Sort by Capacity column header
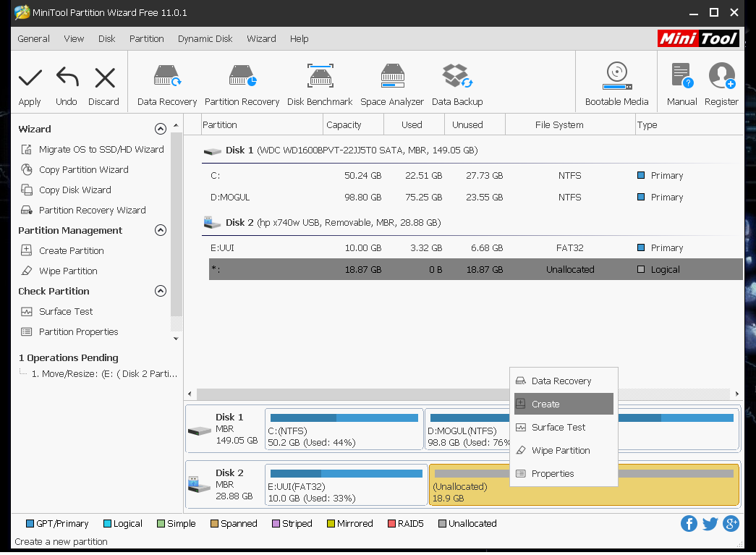The image size is (756, 555). pos(354,125)
